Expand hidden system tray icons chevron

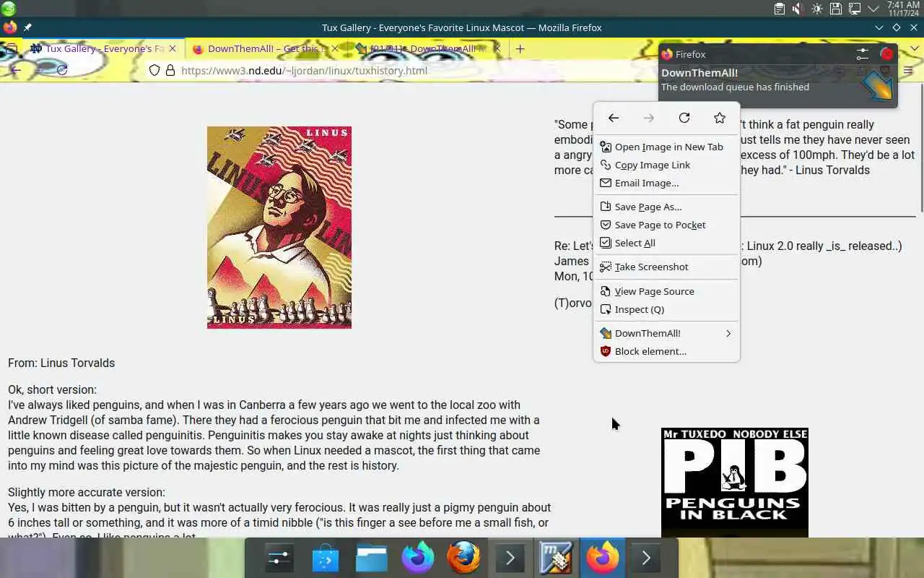click(873, 9)
